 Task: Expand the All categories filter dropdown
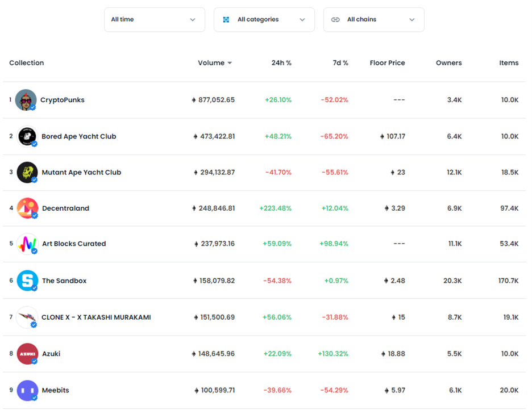coord(264,20)
